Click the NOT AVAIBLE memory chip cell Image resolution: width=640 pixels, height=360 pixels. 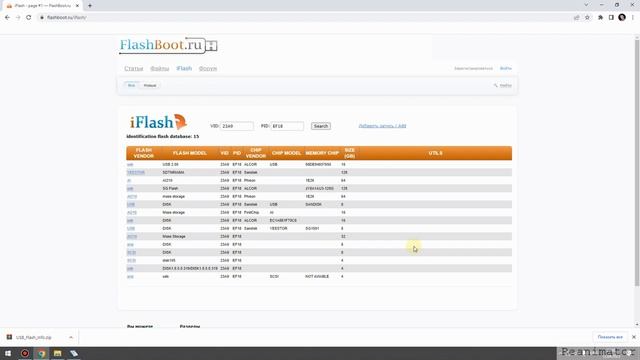[x=317, y=276]
